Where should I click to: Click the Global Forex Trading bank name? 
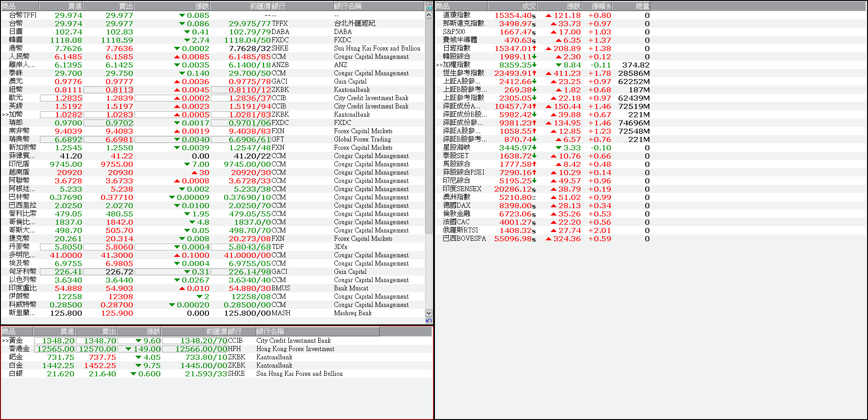click(x=362, y=139)
